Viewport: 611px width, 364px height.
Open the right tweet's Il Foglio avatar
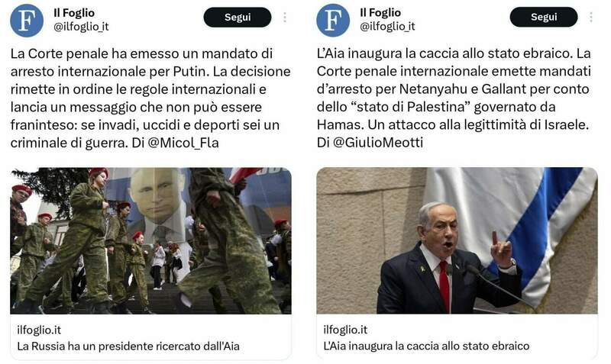(333, 21)
